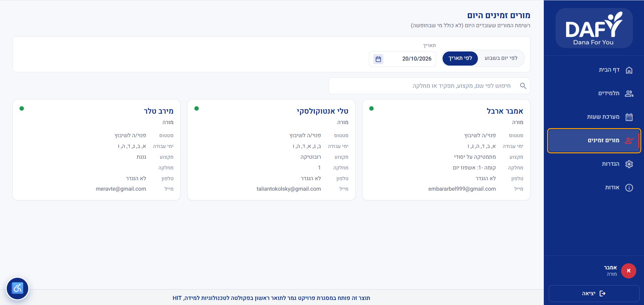Click the DAFY Dana For You logo
This screenshot has width=644, height=305.
click(594, 28)
